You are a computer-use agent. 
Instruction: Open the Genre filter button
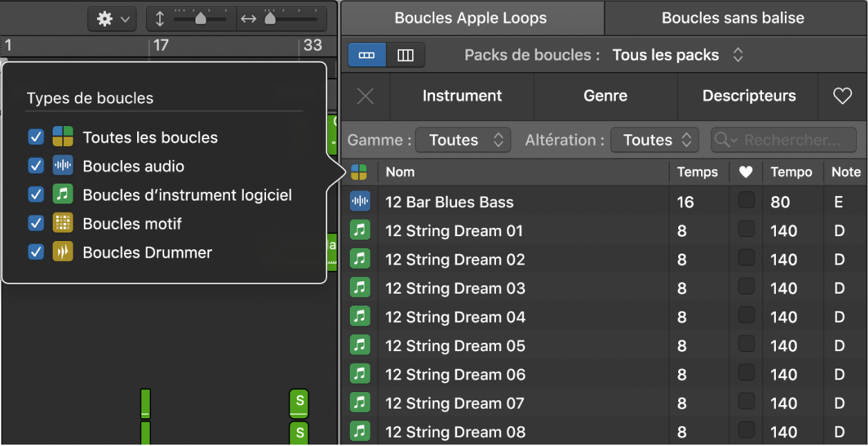tap(605, 96)
